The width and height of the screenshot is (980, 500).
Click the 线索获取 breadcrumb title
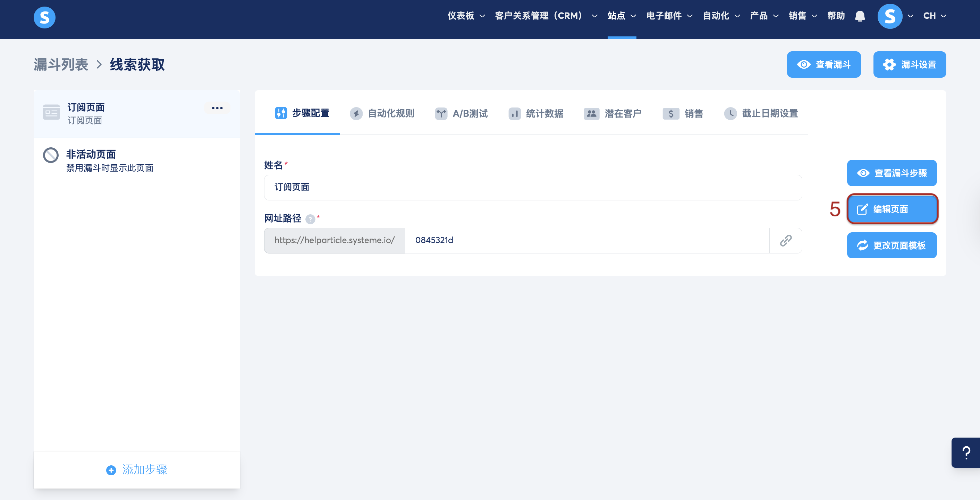click(x=137, y=64)
